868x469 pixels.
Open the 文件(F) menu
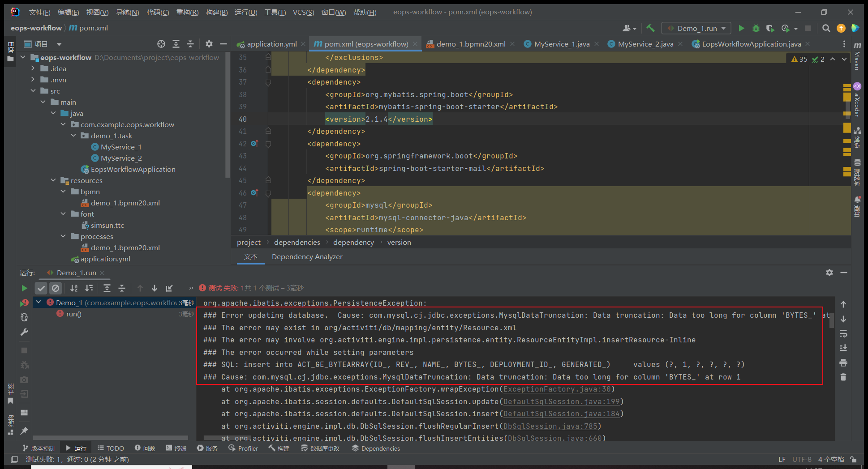[x=39, y=12]
